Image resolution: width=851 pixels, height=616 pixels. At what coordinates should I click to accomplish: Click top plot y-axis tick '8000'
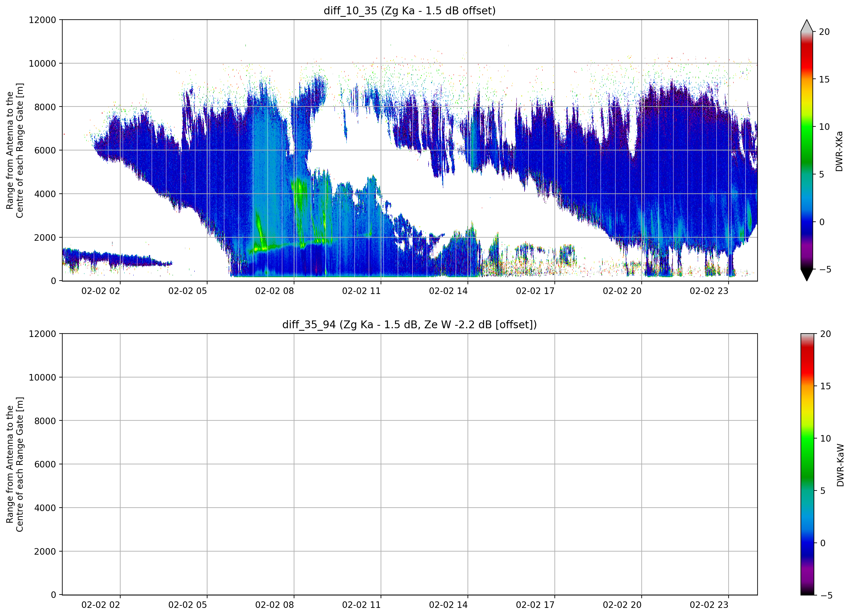[x=45, y=107]
